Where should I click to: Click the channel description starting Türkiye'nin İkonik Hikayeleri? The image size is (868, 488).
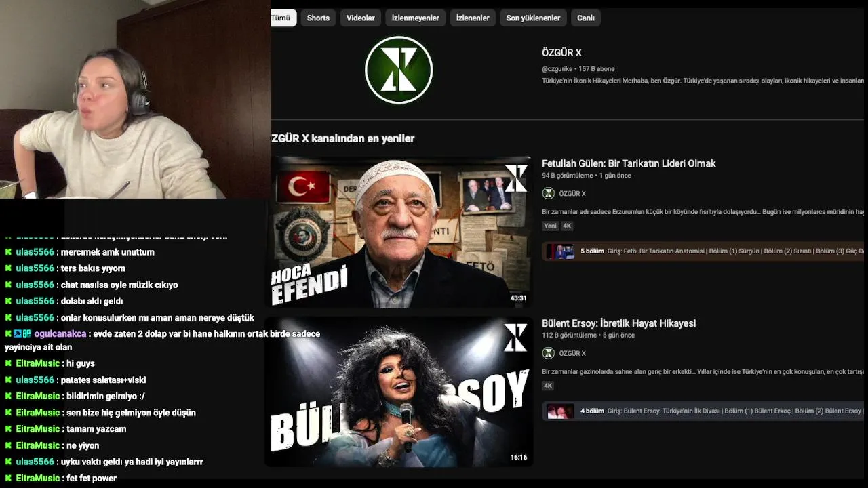click(703, 81)
